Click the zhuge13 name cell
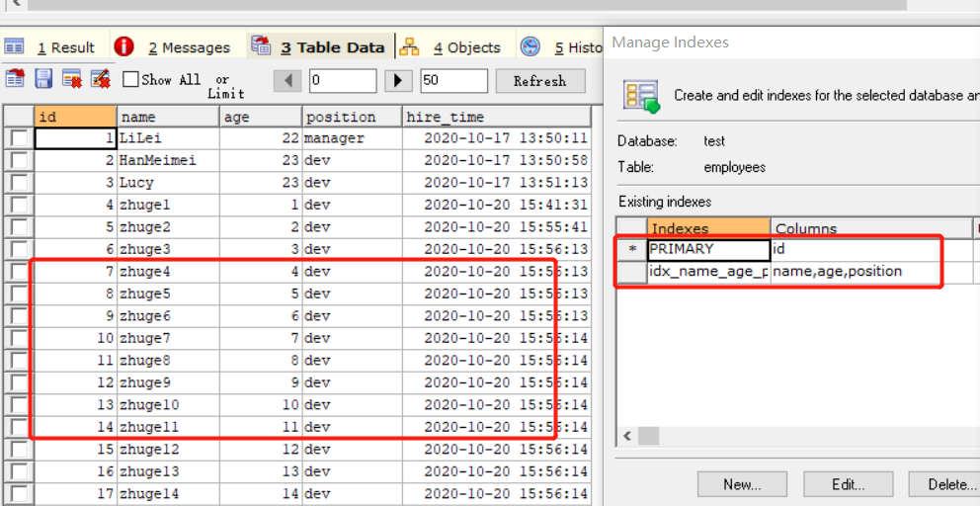 [x=168, y=471]
